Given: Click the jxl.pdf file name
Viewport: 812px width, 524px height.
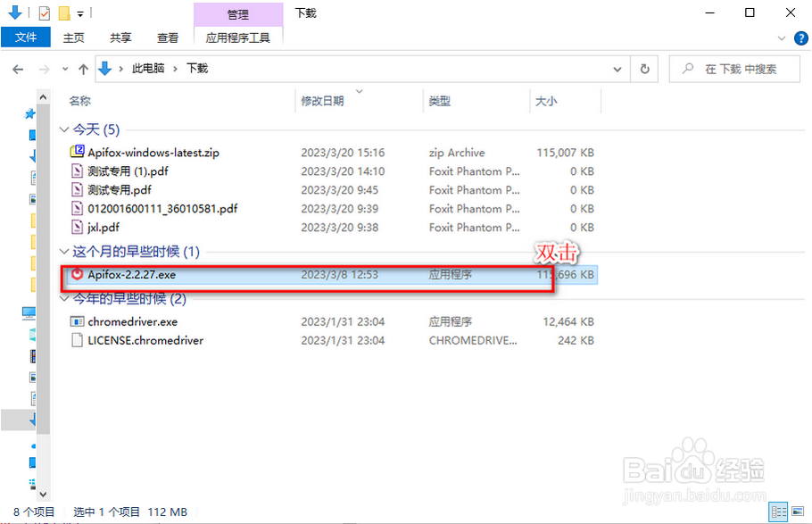Looking at the screenshot, I should 104,227.
